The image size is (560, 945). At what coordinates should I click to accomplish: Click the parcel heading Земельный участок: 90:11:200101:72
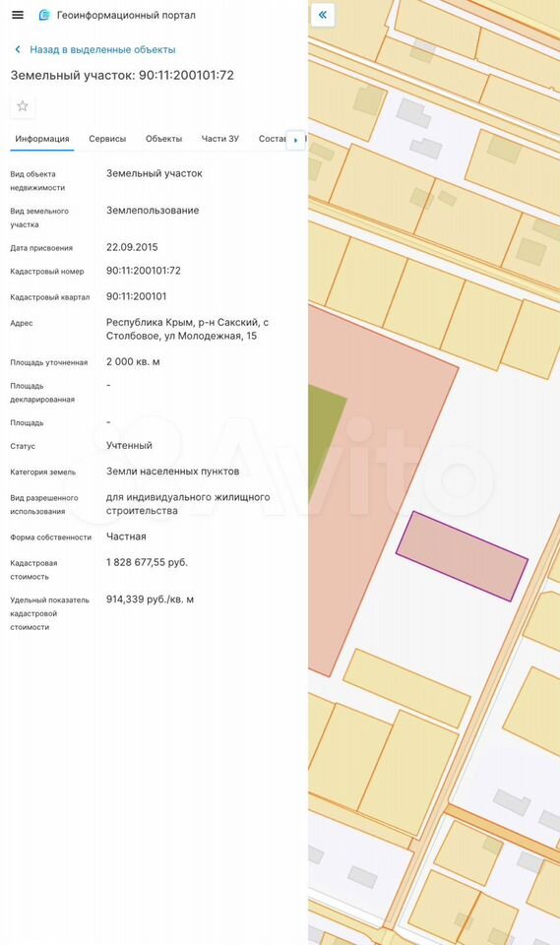click(122, 76)
